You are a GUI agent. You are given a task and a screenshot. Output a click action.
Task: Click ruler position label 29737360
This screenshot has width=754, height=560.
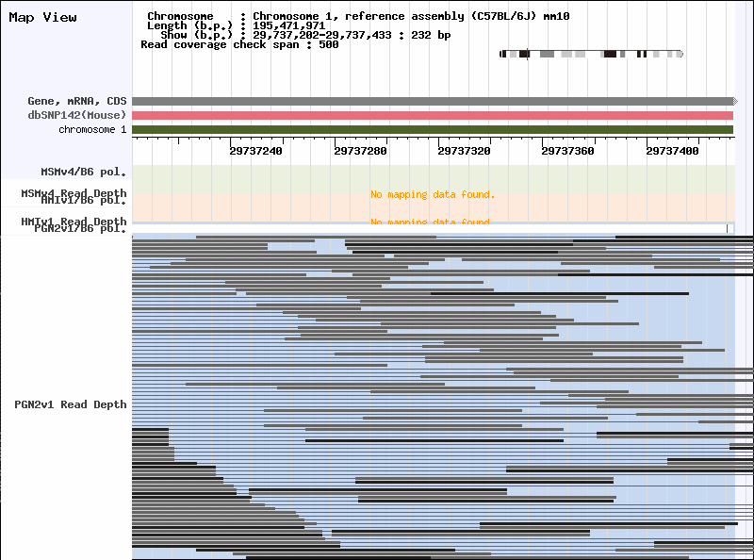tap(568, 151)
